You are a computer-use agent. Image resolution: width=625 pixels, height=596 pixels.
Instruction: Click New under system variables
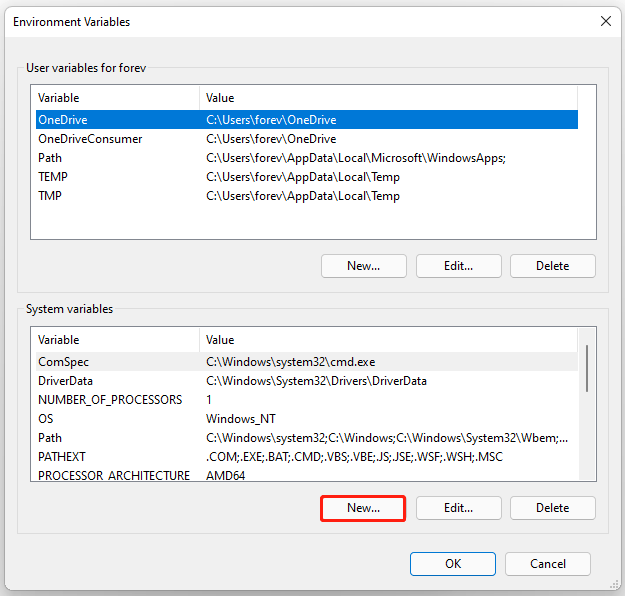click(x=363, y=508)
